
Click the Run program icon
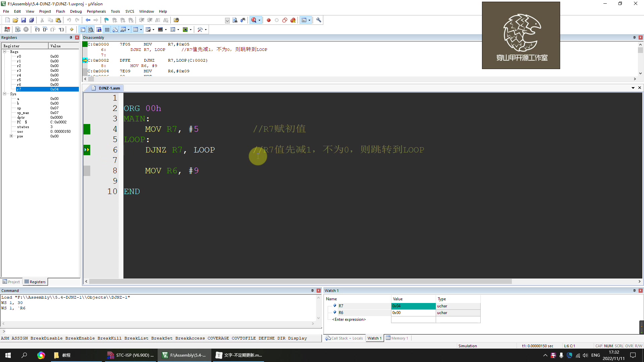coord(18,29)
